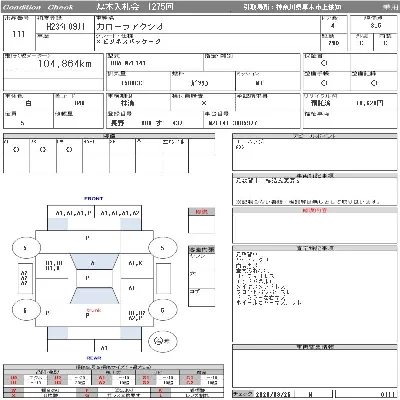
Task: Select the roof mark A on diagram
Action: (93, 263)
